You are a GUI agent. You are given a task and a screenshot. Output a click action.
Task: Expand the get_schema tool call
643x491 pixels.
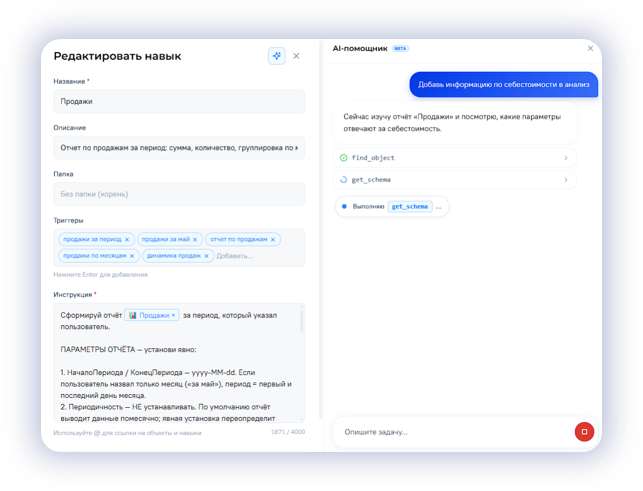(454, 180)
